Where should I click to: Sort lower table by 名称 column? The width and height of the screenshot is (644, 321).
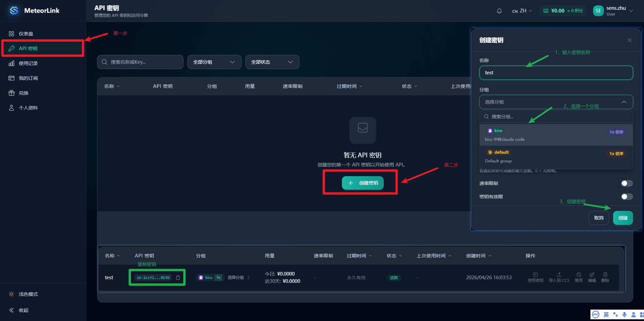click(x=112, y=256)
